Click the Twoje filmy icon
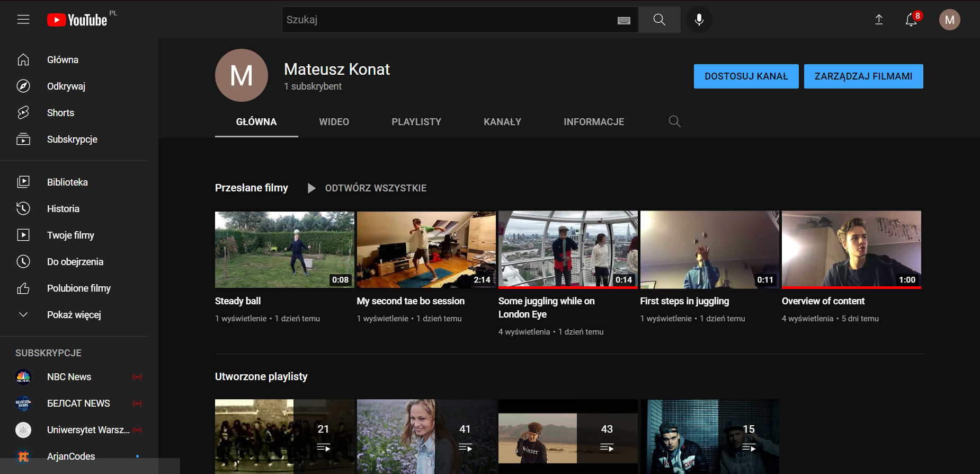The height and width of the screenshot is (474, 980). point(23,235)
